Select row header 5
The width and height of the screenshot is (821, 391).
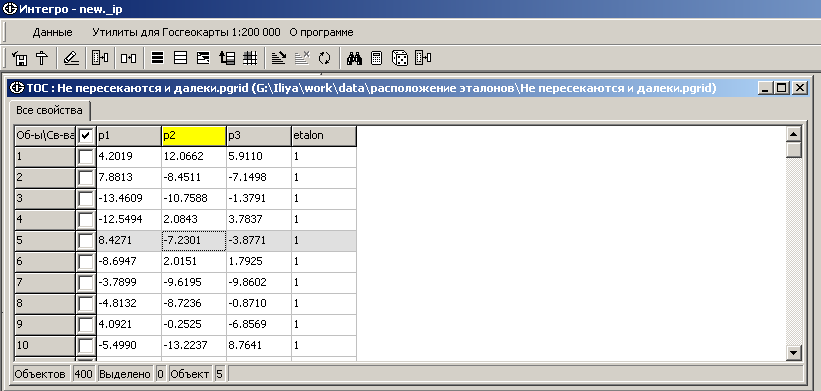45,241
